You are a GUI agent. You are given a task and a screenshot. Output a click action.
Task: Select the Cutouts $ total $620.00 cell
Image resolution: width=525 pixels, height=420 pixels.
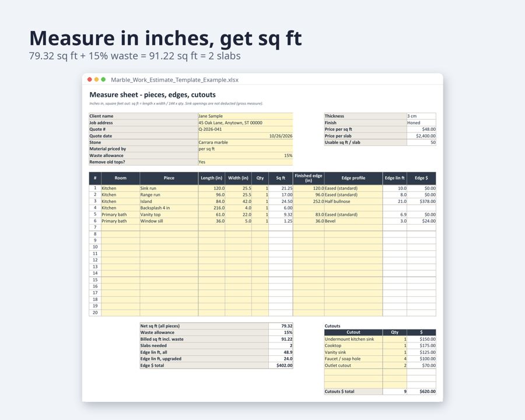421,391
